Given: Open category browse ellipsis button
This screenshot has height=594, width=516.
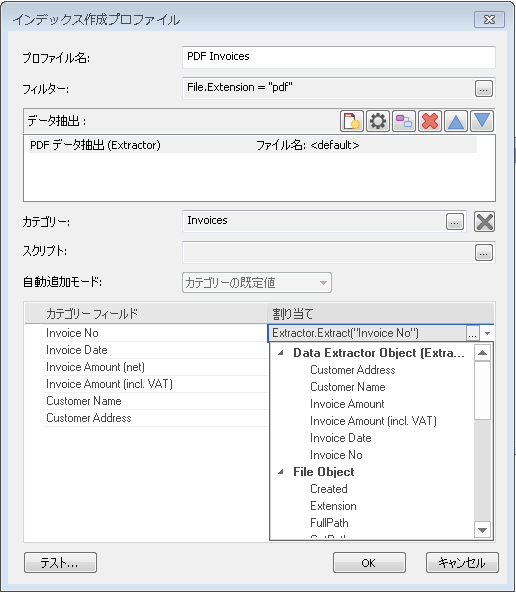Looking at the screenshot, I should [455, 222].
